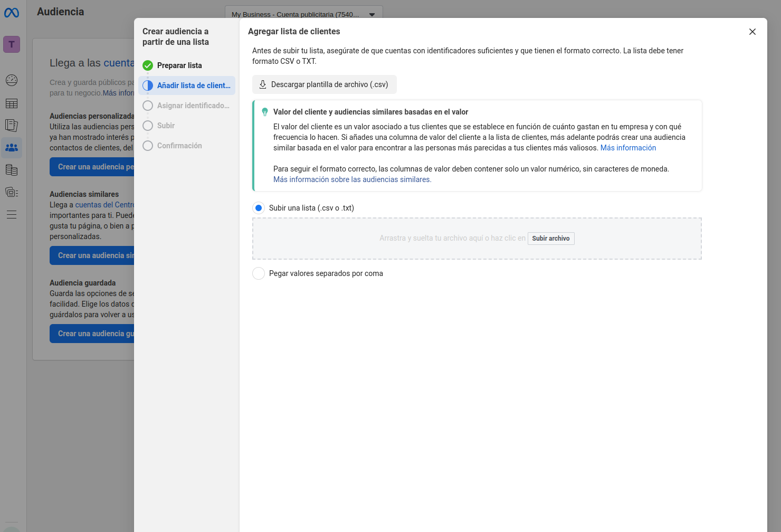781x532 pixels.
Task: Click the 'Audiencias similares' heading in background
Action: tap(84, 194)
